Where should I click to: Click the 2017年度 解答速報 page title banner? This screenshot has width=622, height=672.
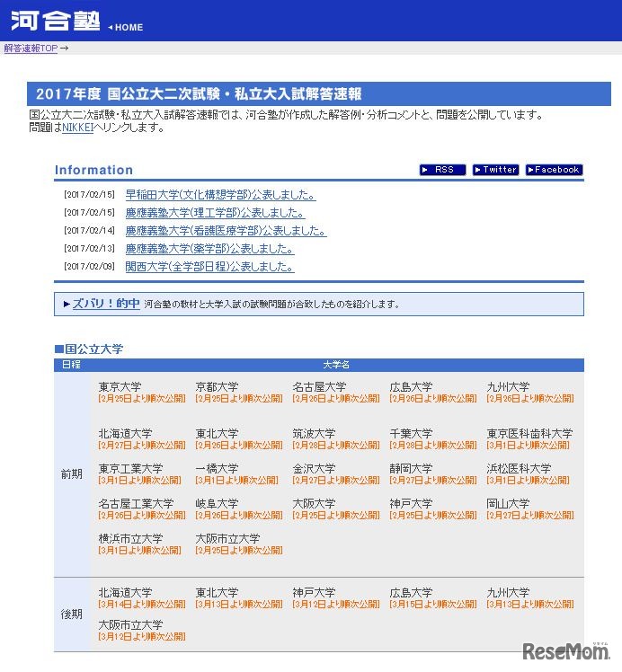pyautogui.click(x=319, y=93)
